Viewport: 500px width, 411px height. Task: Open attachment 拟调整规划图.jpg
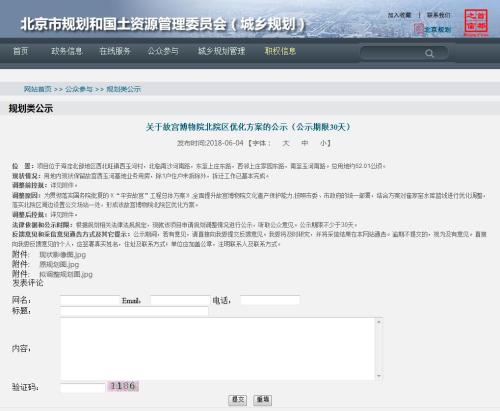(x=66, y=274)
